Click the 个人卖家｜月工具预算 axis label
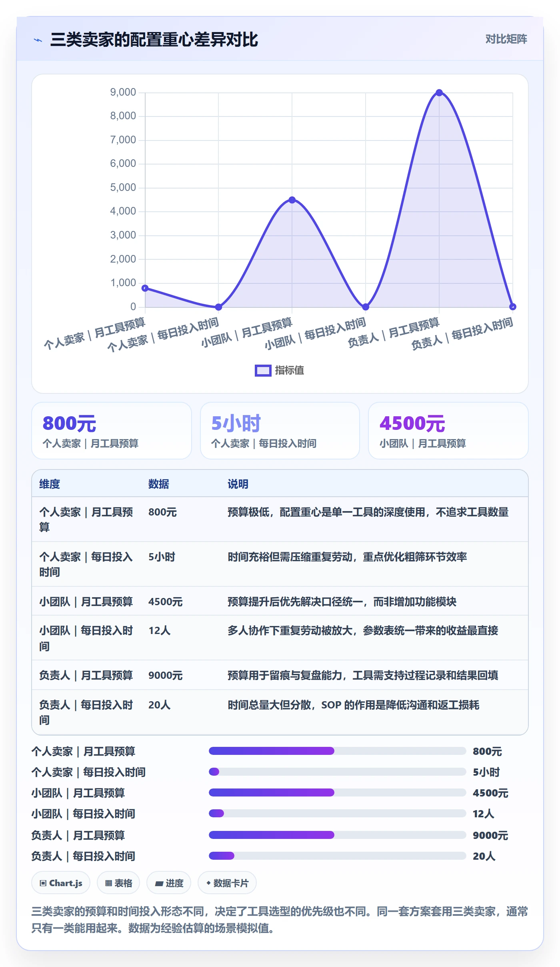Screen dimensions: 560x967 94,334
